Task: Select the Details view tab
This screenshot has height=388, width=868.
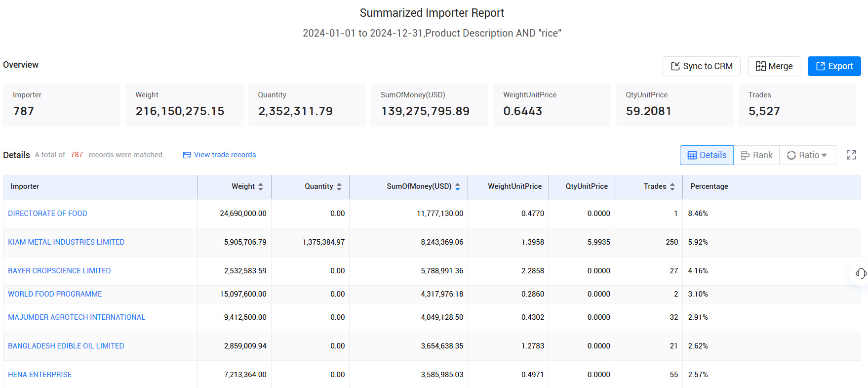Action: click(707, 155)
